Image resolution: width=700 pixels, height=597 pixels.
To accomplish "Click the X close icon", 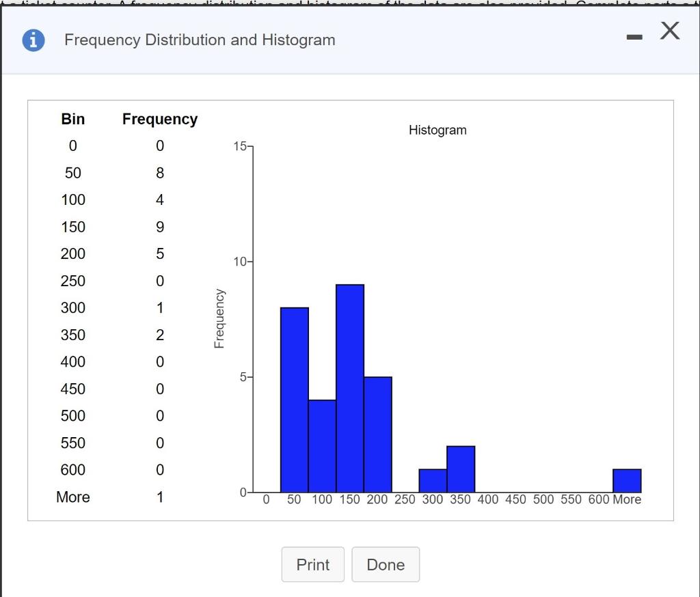I will coord(669,31).
